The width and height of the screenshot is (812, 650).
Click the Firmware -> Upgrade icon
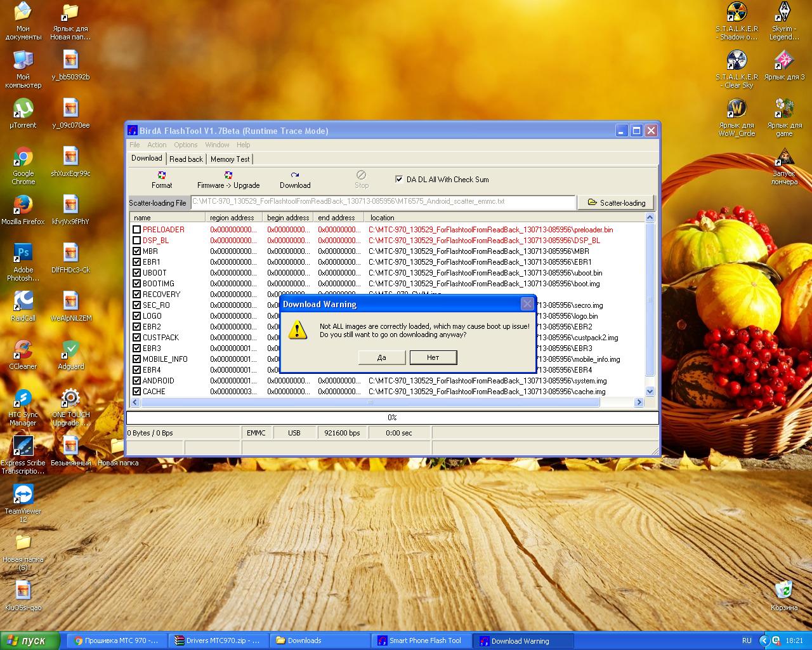coord(228,175)
